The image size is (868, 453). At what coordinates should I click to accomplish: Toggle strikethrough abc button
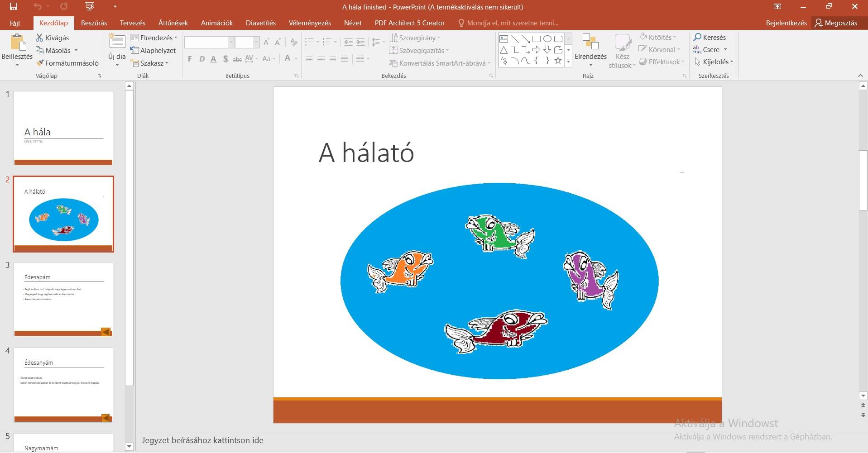[x=237, y=59]
